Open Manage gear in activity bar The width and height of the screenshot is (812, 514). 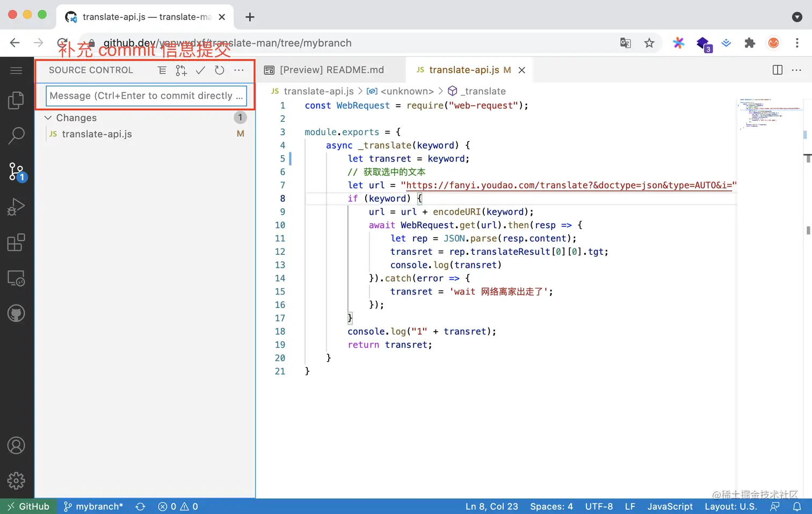(16, 481)
